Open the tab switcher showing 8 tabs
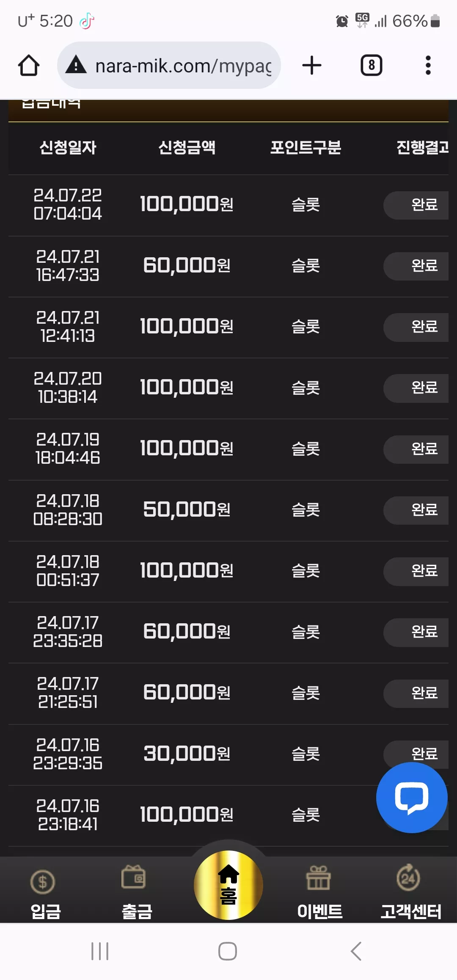Screen dimensions: 457x980 coord(371,66)
